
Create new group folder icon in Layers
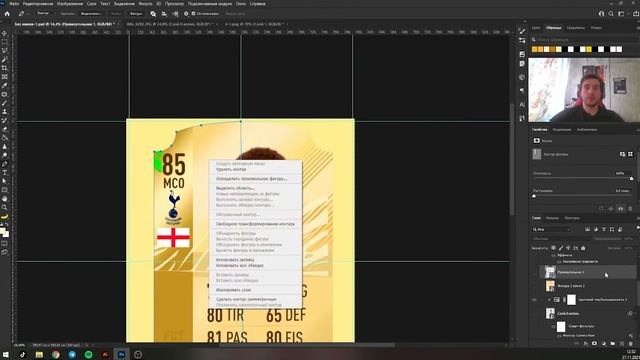click(613, 344)
